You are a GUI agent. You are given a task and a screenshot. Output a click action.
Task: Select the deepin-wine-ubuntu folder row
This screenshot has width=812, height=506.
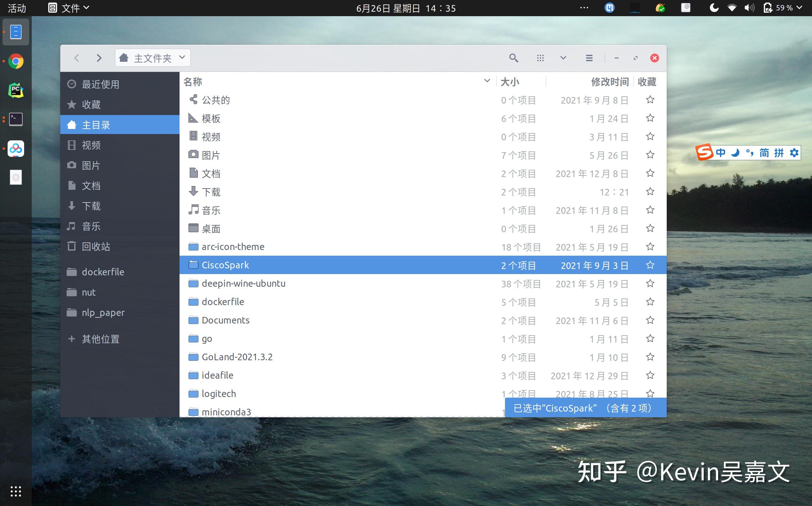[x=244, y=283]
